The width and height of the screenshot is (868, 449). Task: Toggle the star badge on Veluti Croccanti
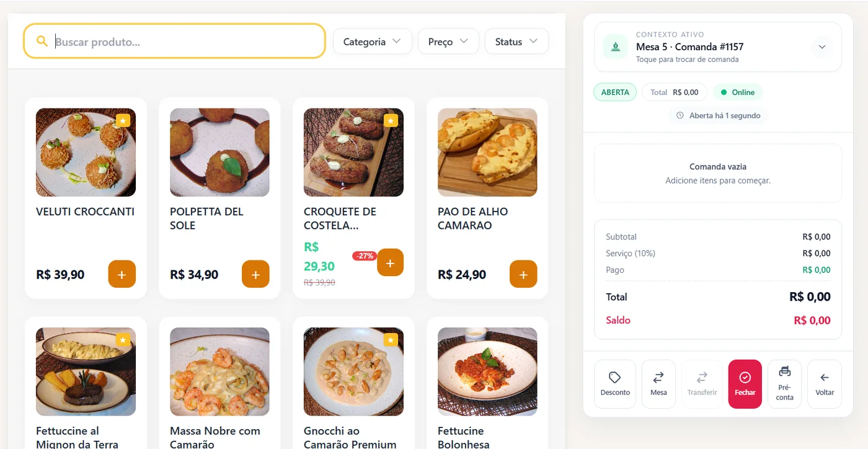123,120
